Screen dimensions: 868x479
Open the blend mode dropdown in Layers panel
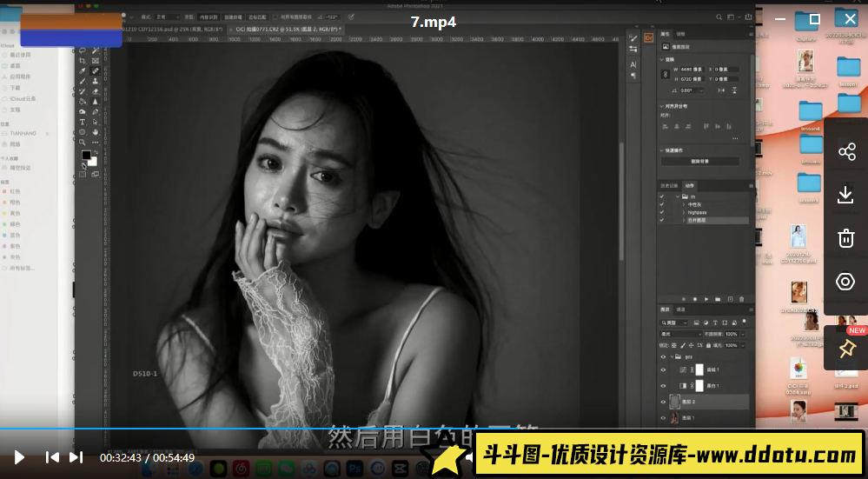(x=681, y=335)
